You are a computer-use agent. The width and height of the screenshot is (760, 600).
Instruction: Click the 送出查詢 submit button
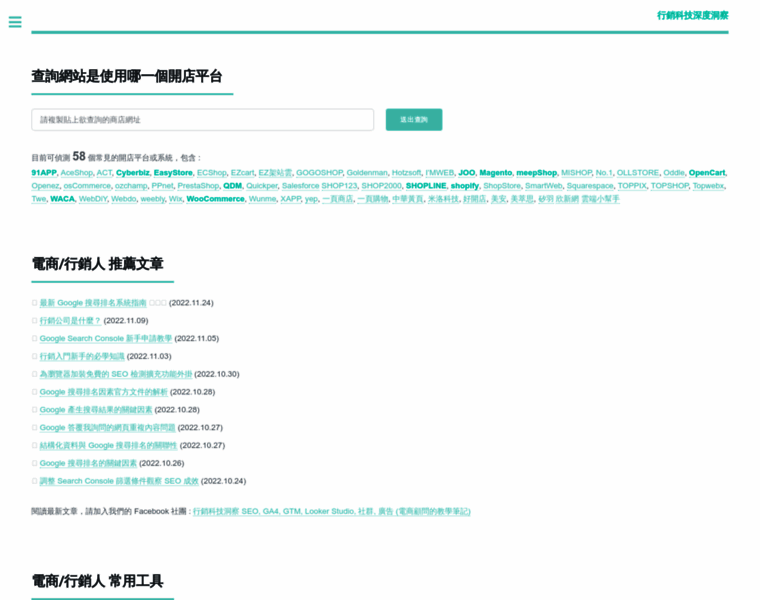coord(414,120)
